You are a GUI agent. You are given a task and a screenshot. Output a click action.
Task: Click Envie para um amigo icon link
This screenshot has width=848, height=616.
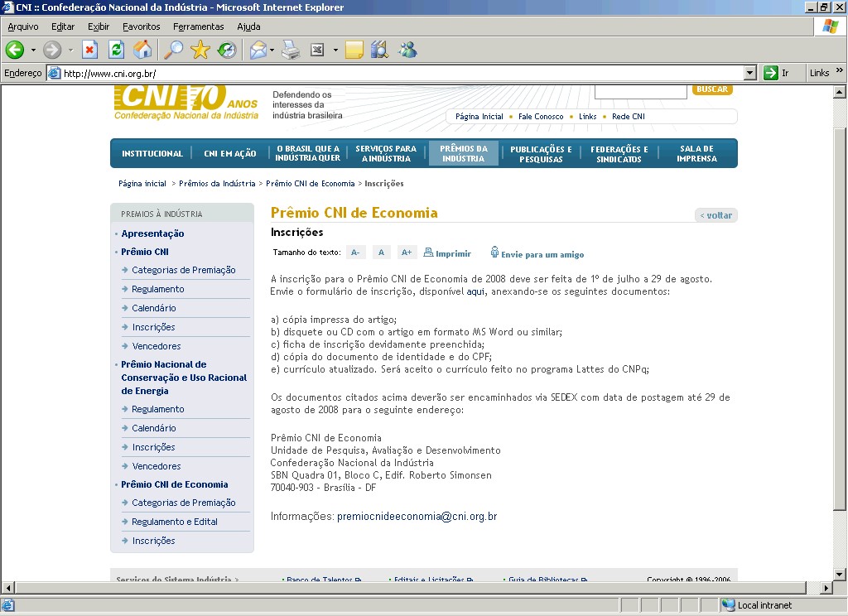click(x=494, y=252)
